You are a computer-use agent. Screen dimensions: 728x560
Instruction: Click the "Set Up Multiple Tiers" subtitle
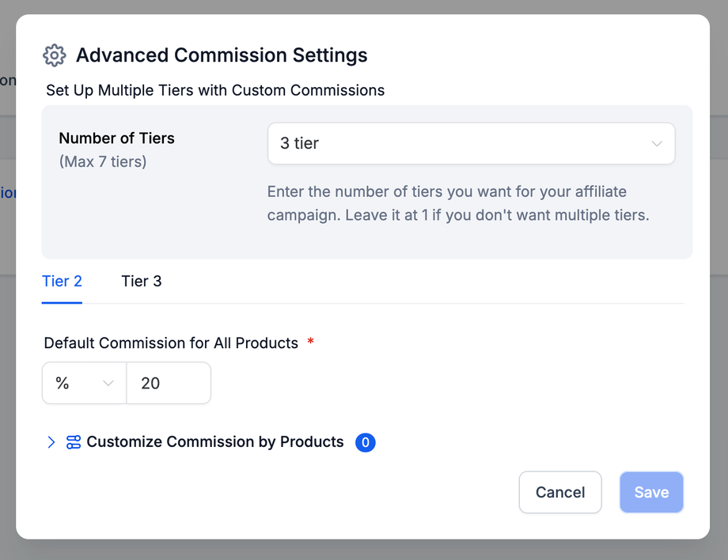pos(215,90)
